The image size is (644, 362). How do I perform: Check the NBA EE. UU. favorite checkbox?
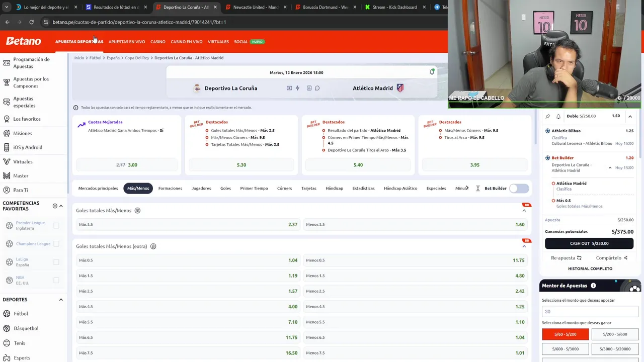(x=56, y=280)
